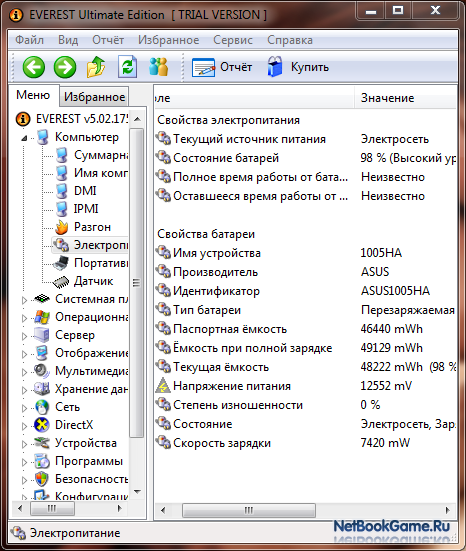
Task: Click the Купить toolbar button
Action: pyautogui.click(x=298, y=67)
